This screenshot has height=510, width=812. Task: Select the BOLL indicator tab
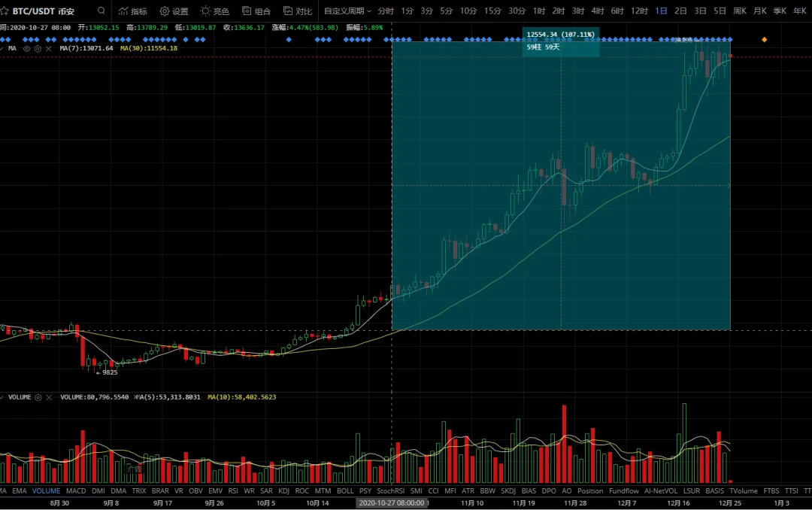(345, 491)
